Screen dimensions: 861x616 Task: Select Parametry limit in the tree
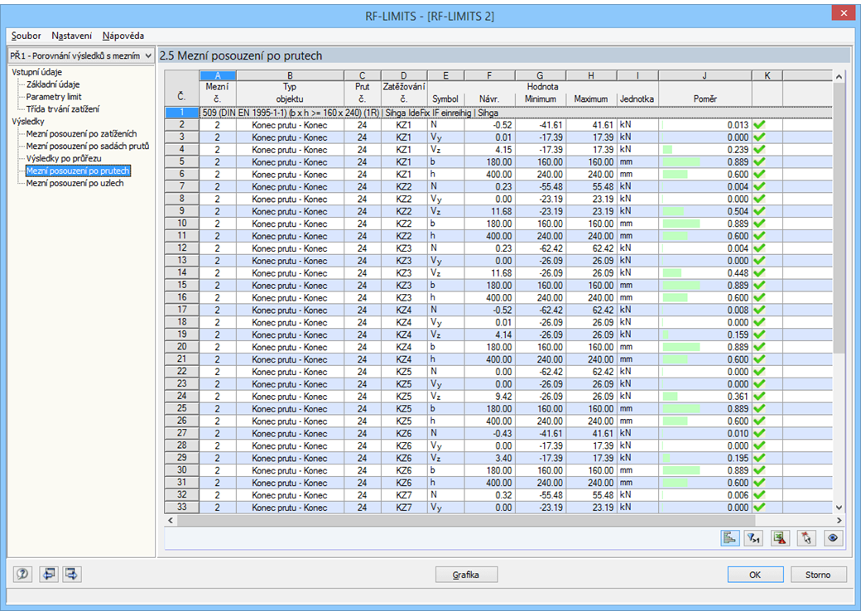coord(54,97)
